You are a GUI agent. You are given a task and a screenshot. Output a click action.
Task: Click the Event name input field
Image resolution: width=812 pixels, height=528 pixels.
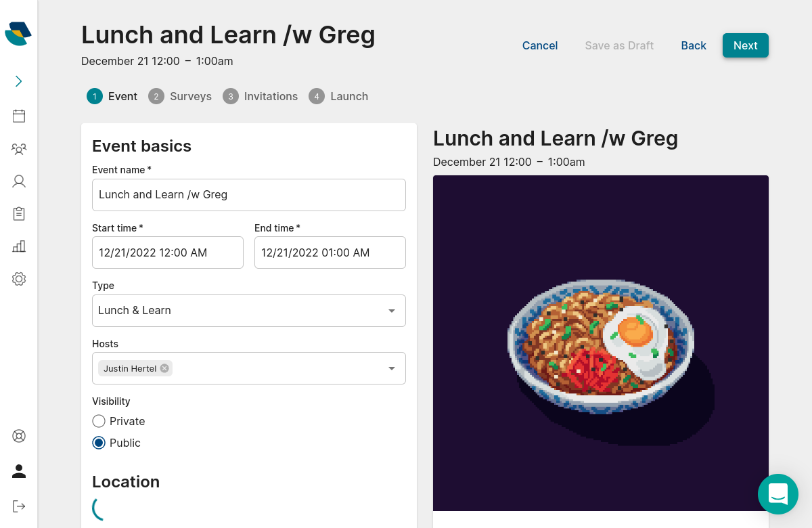(248, 195)
